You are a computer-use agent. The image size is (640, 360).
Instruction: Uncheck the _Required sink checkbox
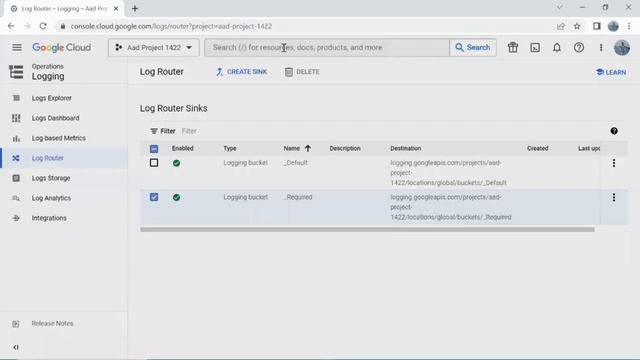[x=154, y=197]
